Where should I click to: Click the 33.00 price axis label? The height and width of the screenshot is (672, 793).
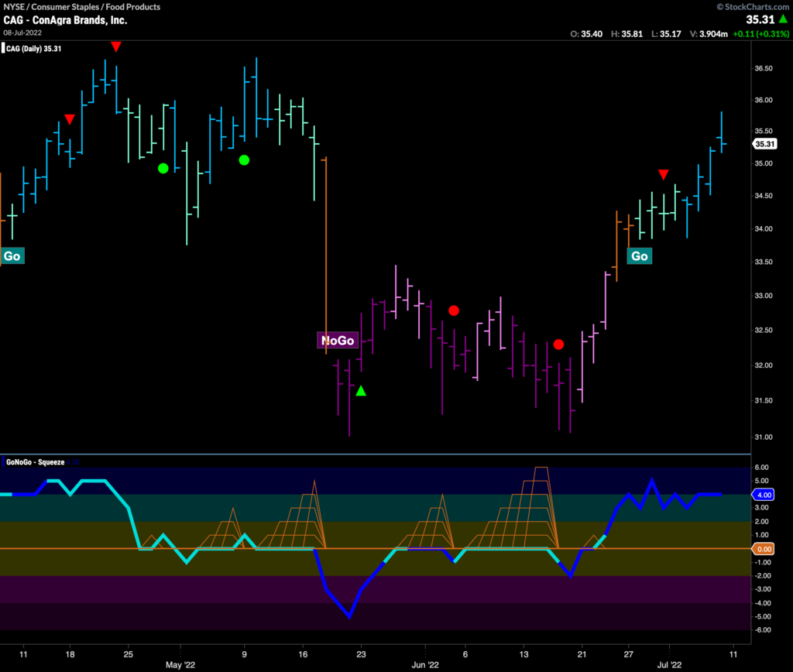(x=764, y=295)
